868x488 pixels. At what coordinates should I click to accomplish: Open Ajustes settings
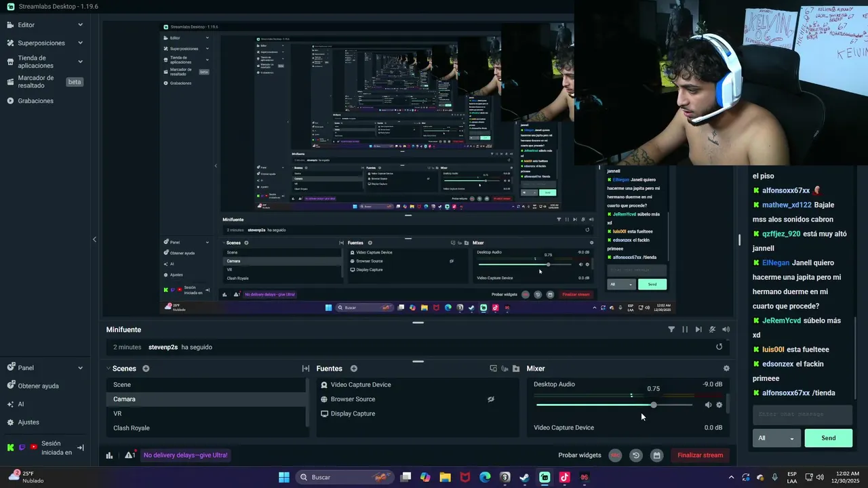pos(28,422)
